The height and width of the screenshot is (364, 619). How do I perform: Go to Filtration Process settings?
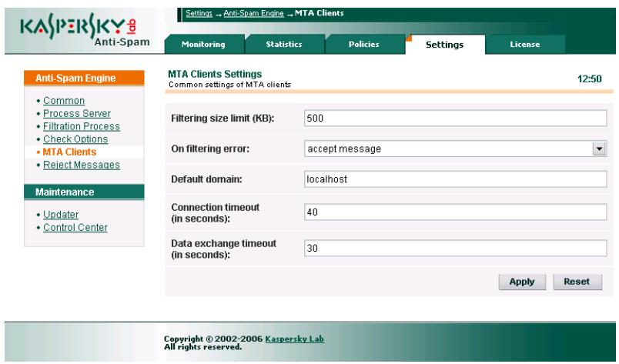click(82, 126)
